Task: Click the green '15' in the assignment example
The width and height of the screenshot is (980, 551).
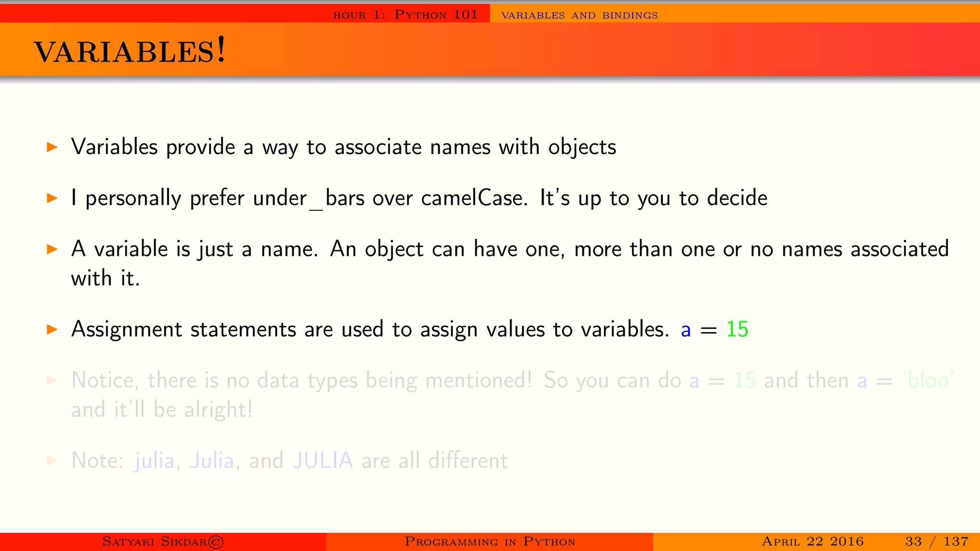Action: (737, 329)
